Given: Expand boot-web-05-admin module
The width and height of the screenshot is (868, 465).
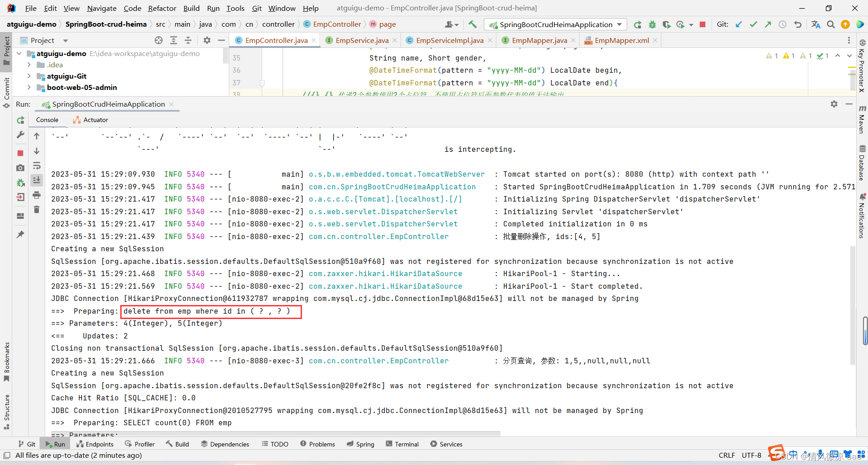Looking at the screenshot, I should click(x=29, y=87).
